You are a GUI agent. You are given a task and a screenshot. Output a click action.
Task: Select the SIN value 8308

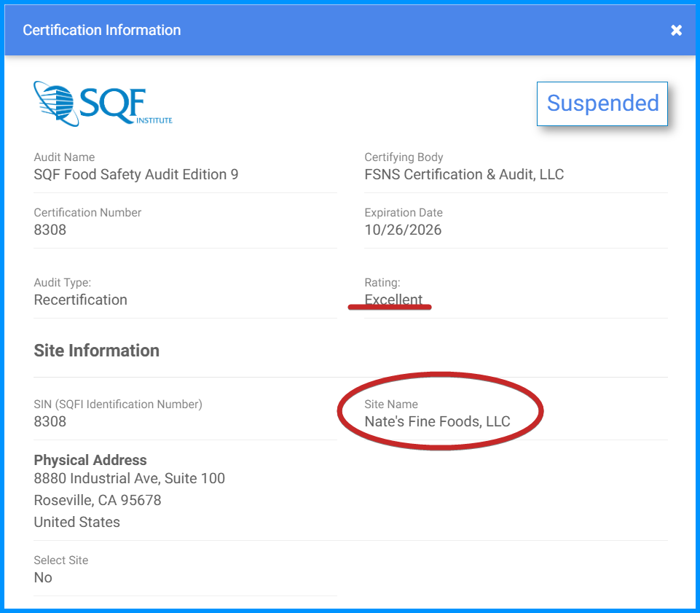[50, 421]
